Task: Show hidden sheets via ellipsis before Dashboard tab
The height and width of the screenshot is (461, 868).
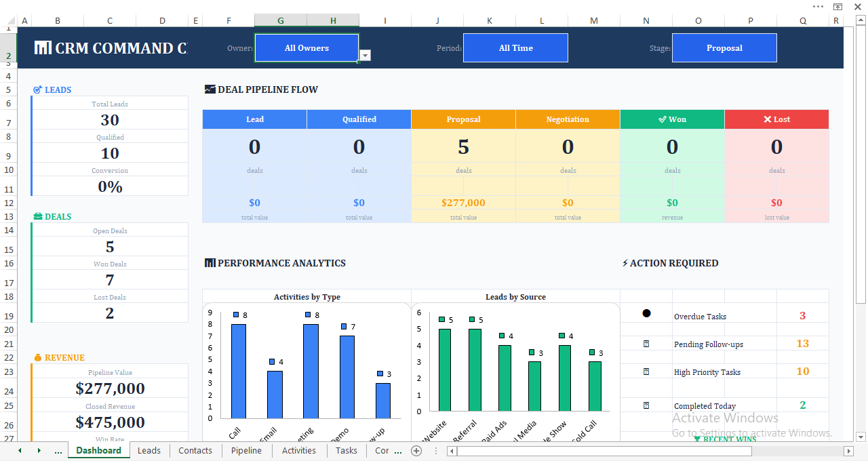Action: coord(58,451)
